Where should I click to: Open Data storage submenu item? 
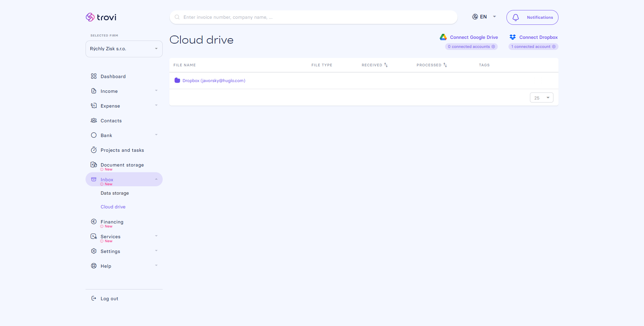click(x=115, y=193)
